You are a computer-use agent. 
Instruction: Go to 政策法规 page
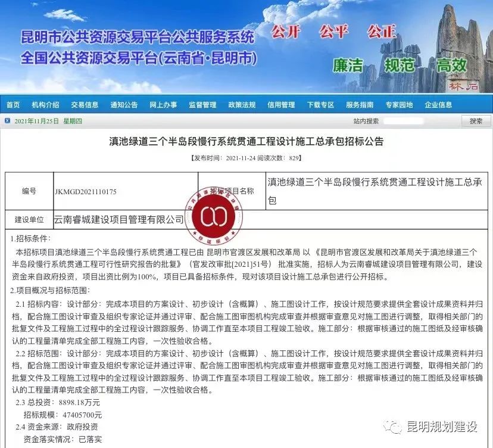click(x=242, y=105)
